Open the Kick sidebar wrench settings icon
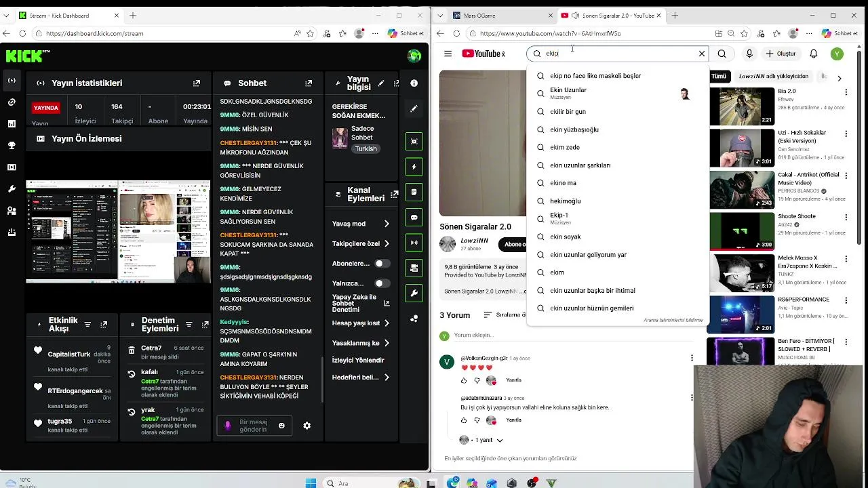This screenshot has height=488, width=868. click(12, 189)
